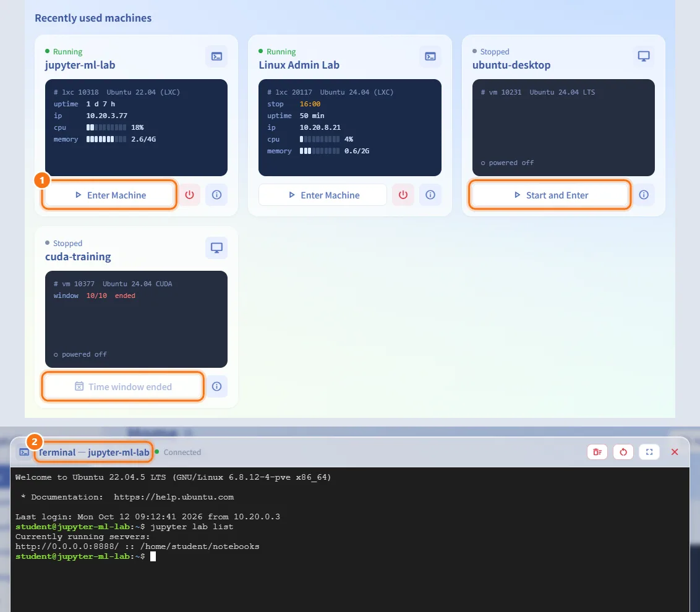Show info for jupyter-ml-lab
Screen dimensions: 700x612
(x=216, y=195)
